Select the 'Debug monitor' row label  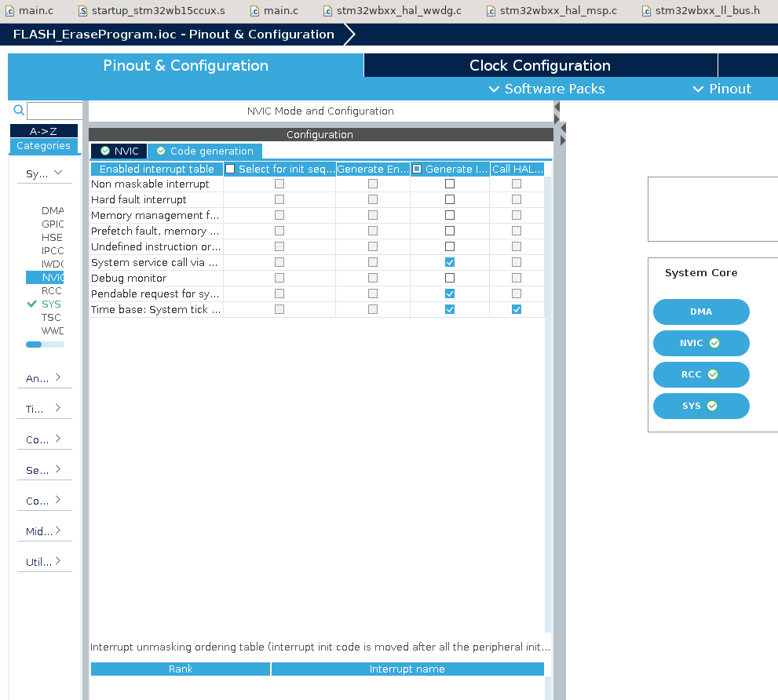point(129,278)
